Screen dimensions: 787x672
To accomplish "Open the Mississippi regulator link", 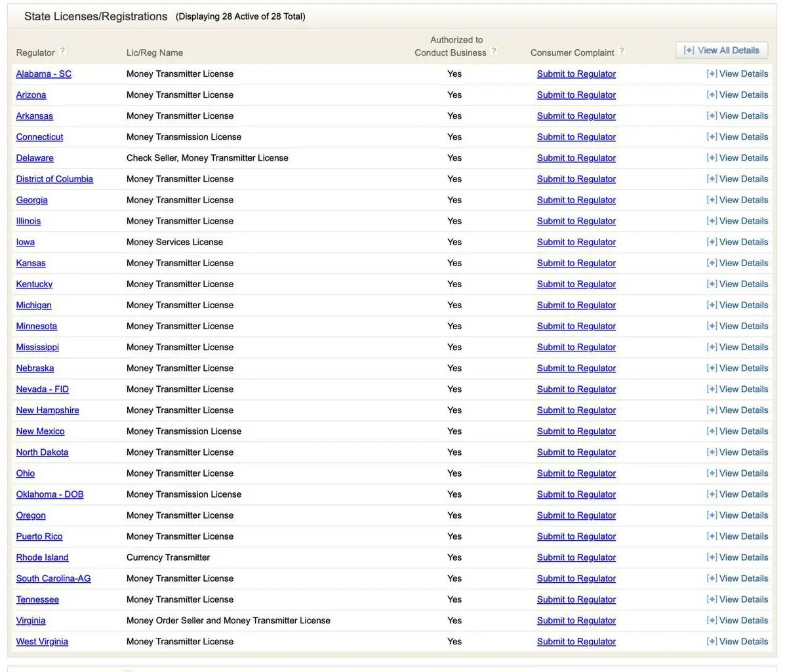I will point(37,347).
